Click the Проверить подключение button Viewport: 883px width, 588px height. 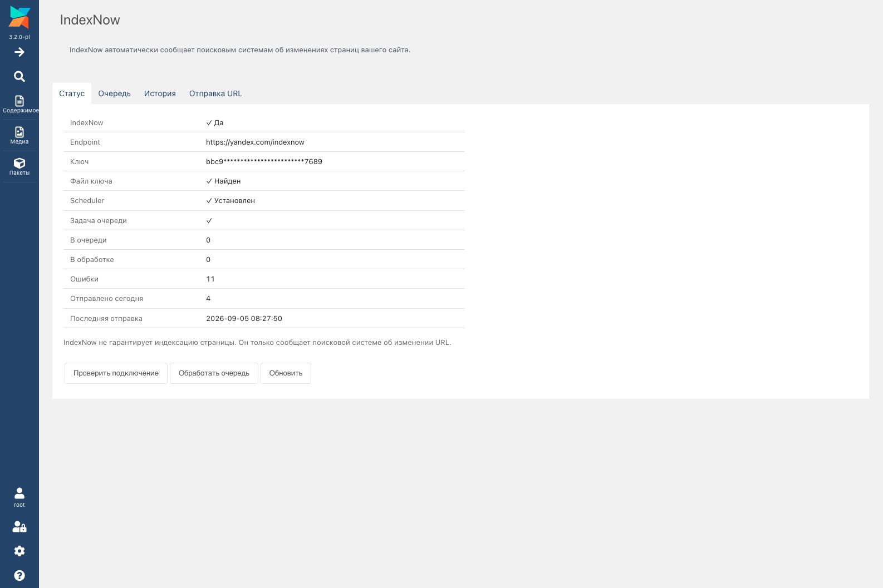click(116, 373)
